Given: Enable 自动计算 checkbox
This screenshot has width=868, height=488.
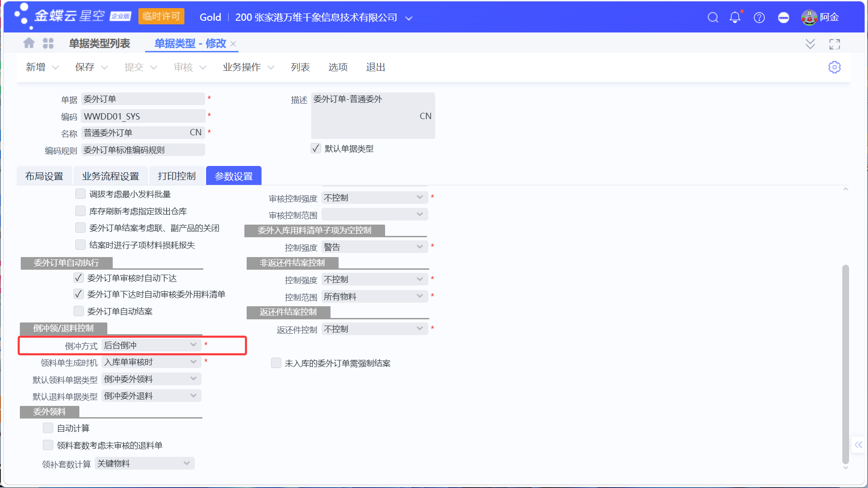Looking at the screenshot, I should [x=48, y=428].
